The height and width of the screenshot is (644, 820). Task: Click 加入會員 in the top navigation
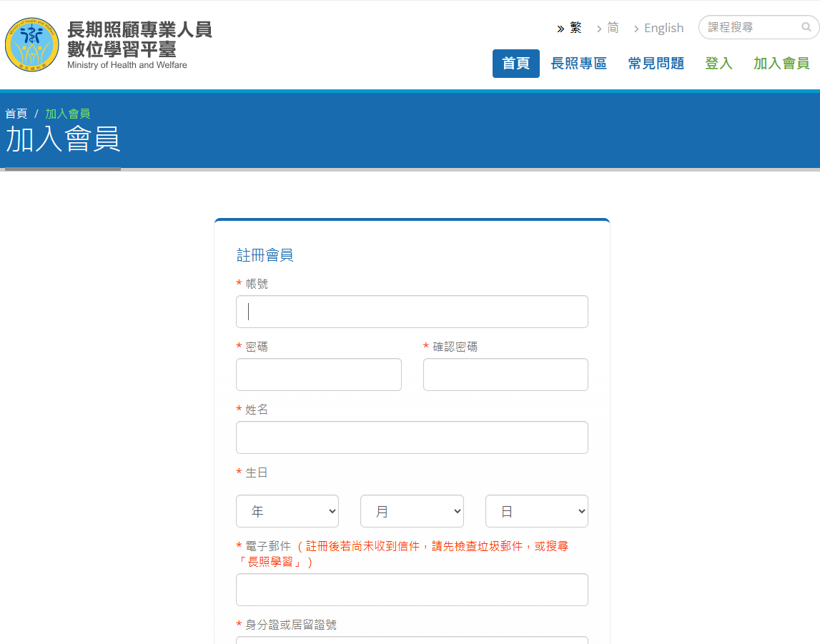tap(781, 64)
